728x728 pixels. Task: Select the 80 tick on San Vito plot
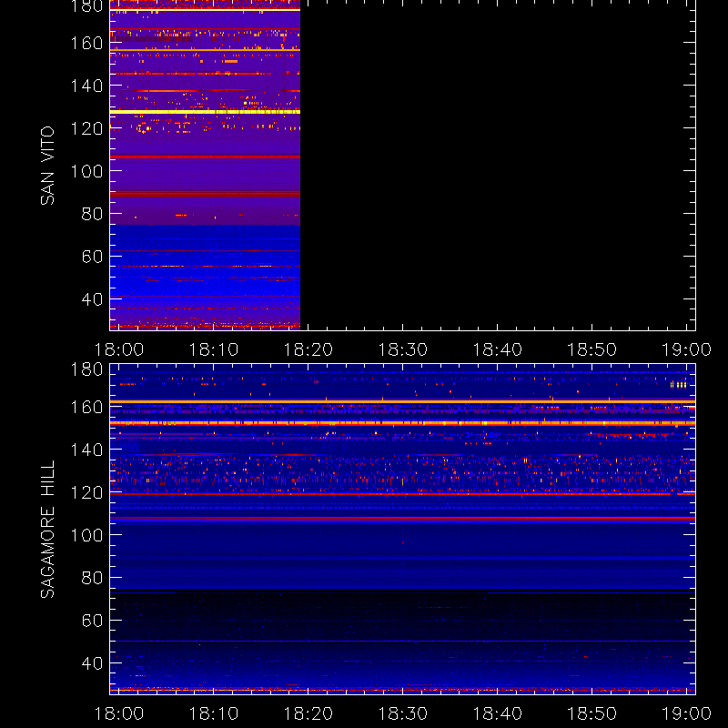[x=92, y=214]
